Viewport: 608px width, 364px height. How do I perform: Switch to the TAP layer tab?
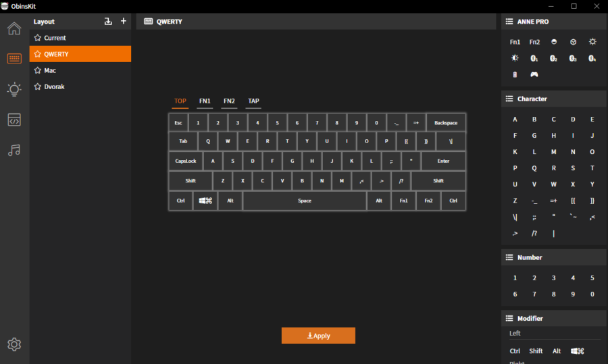coord(253,101)
